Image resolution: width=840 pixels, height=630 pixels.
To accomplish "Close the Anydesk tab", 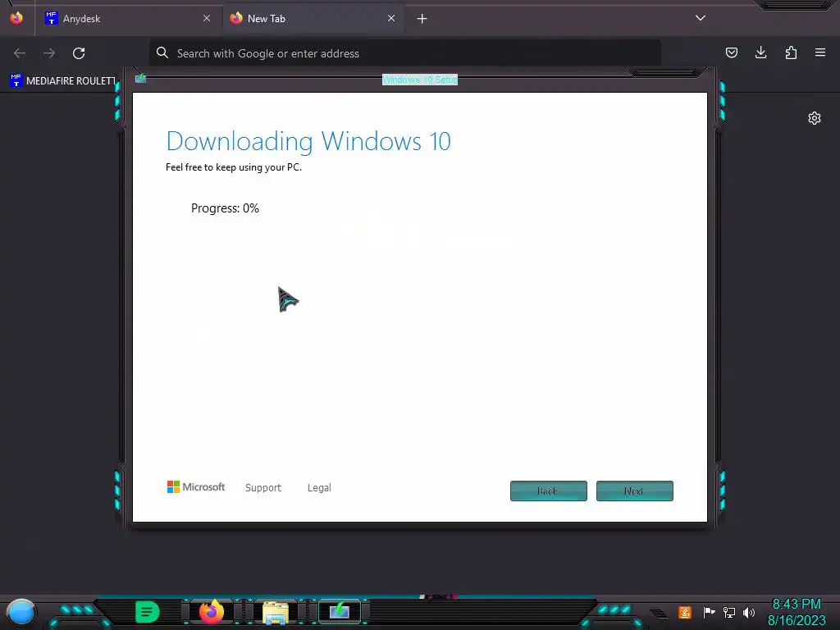I will point(207,18).
